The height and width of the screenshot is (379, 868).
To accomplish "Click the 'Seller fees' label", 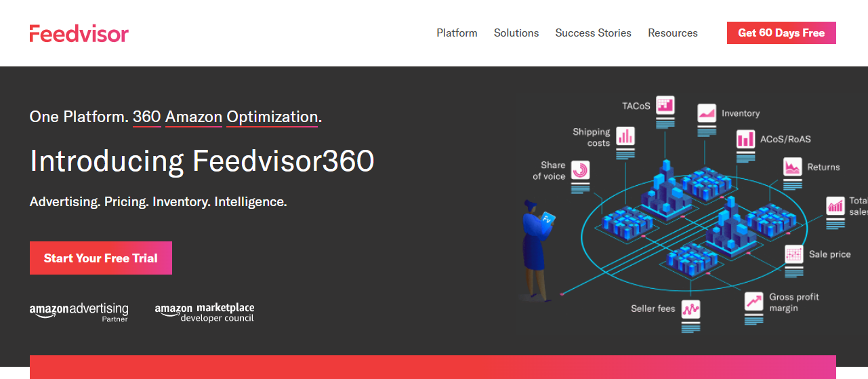I will tap(653, 308).
